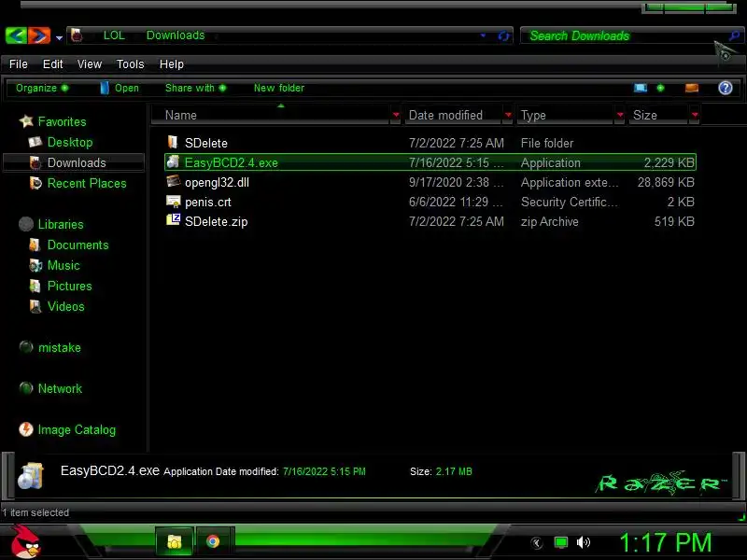Go back with the green arrow button
This screenshot has width=747, height=560.
pyautogui.click(x=16, y=35)
